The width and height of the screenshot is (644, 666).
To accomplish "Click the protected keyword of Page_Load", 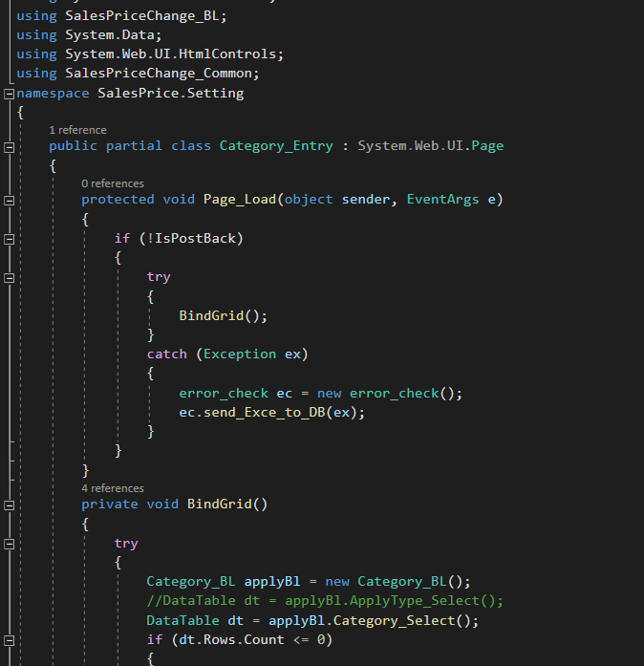I will 118,199.
